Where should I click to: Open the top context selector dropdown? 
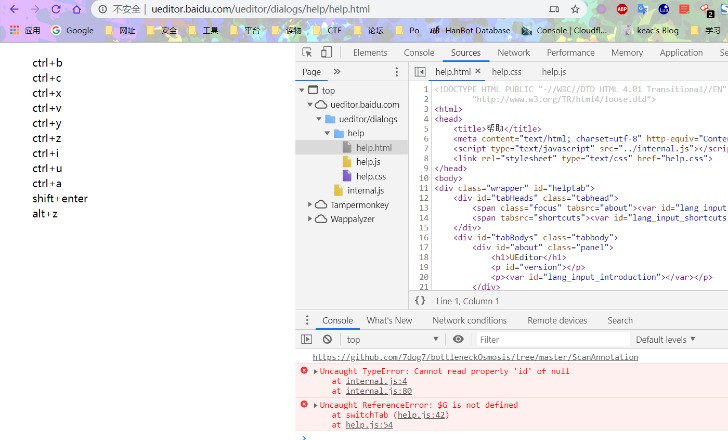click(x=392, y=339)
